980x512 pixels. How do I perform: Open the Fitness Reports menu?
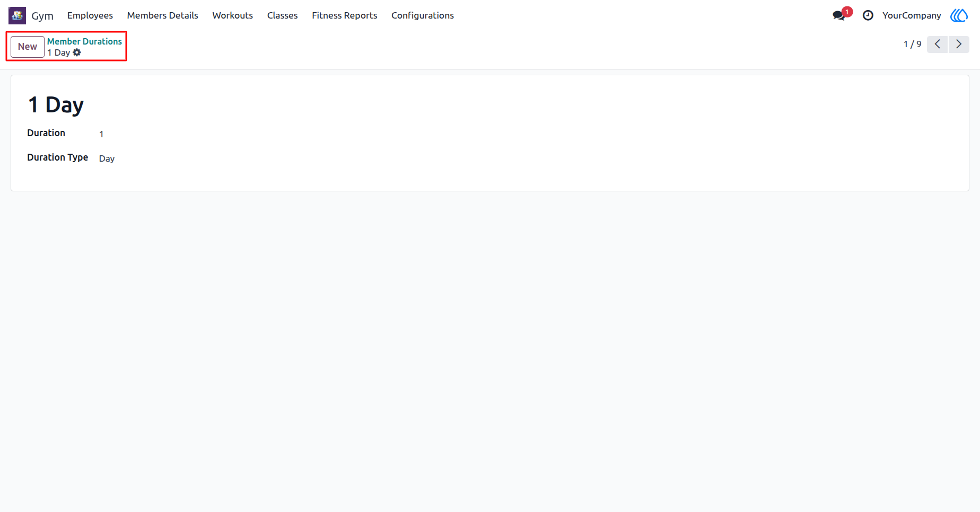(x=344, y=15)
